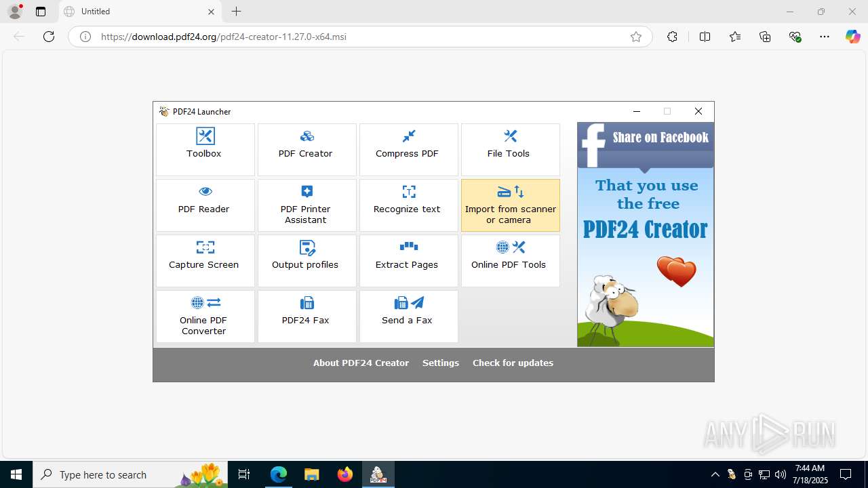The width and height of the screenshot is (868, 488).
Task: Open Extract Pages tool
Action: [409, 261]
